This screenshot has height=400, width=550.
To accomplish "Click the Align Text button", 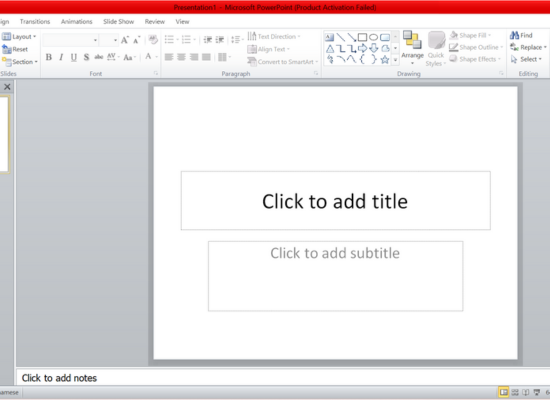I will 268,49.
